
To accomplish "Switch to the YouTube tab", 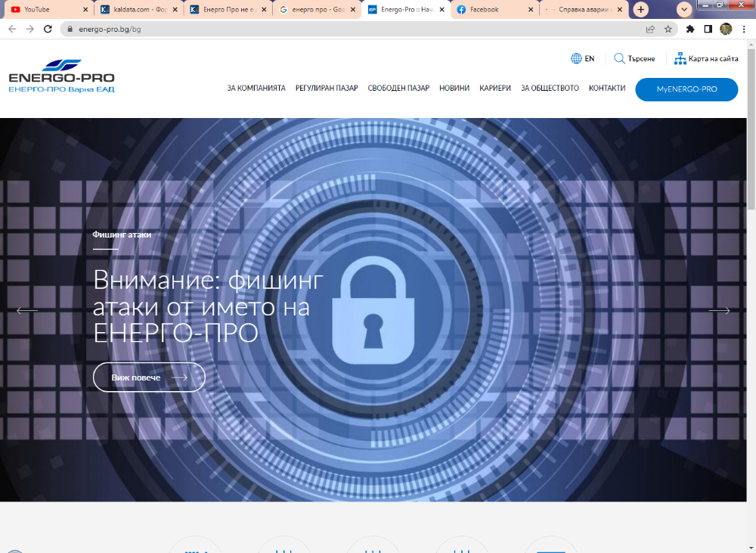I will coord(48,10).
